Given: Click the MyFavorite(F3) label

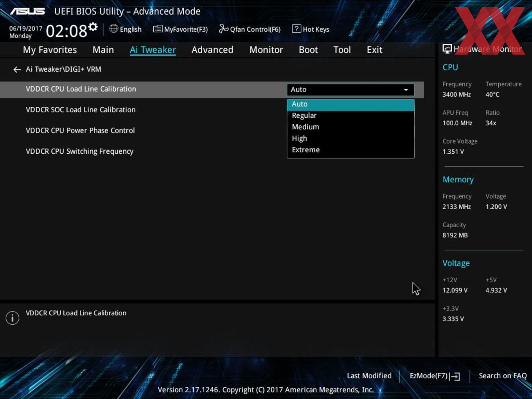Looking at the screenshot, I should click(x=186, y=29).
